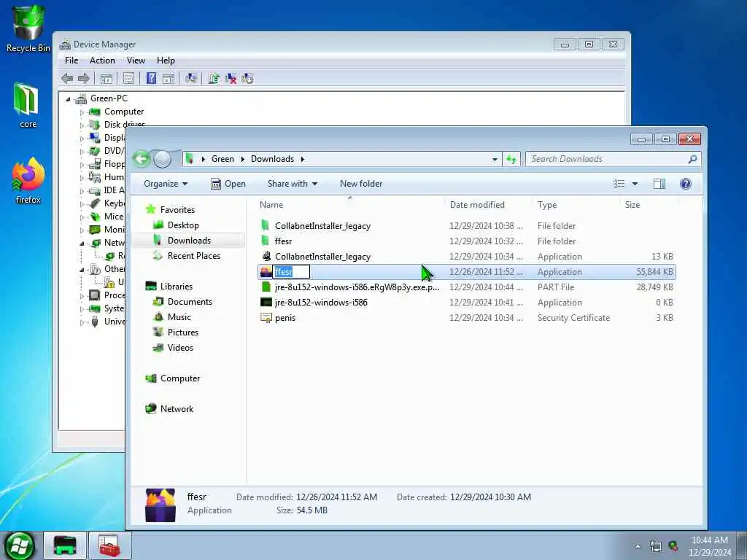Click the blue Help icon in Device Manager
The height and width of the screenshot is (560, 747).
(151, 78)
